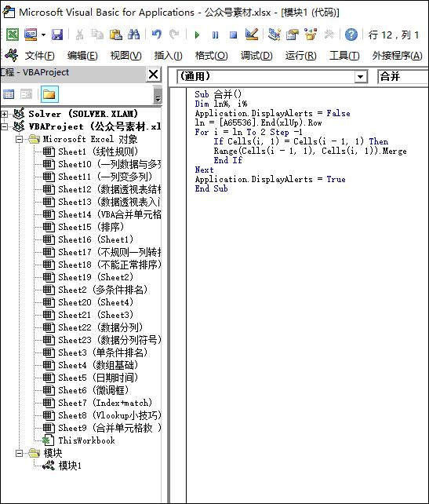Select Sheet11 (一列变多列)
This screenshot has width=429, height=504.
(97, 177)
